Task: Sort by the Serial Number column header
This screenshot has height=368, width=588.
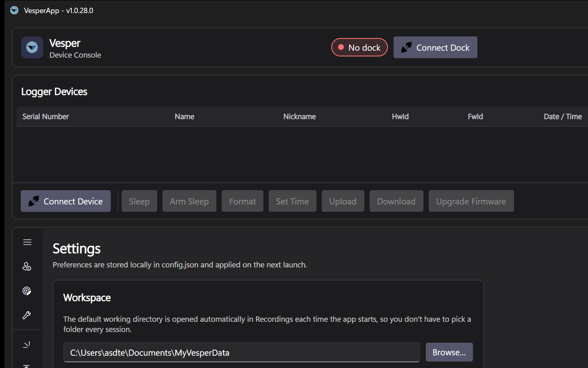Action: 46,117
